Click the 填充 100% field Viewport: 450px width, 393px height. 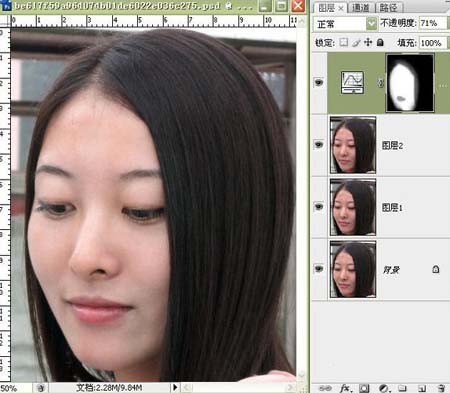click(432, 43)
